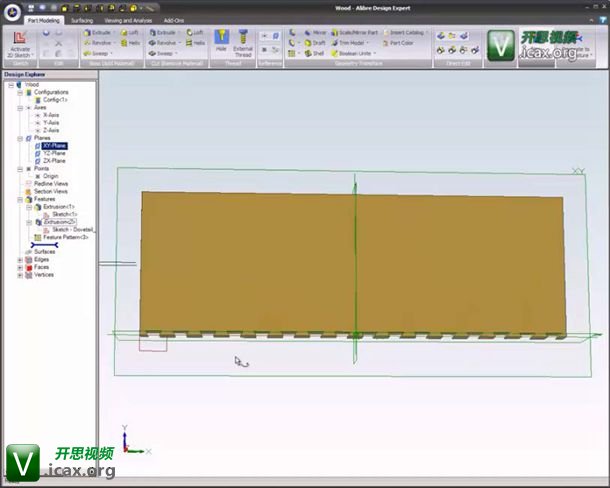
Task: Select the Hole thread tool
Action: tap(222, 42)
